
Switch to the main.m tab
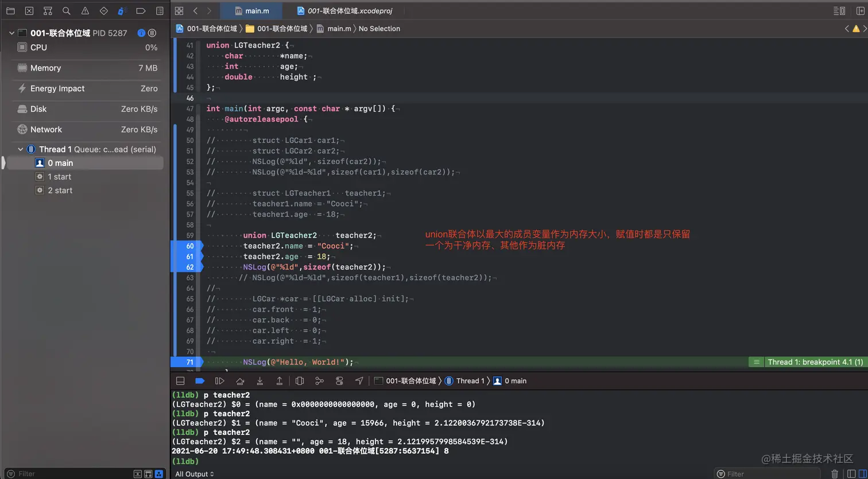[x=251, y=11]
